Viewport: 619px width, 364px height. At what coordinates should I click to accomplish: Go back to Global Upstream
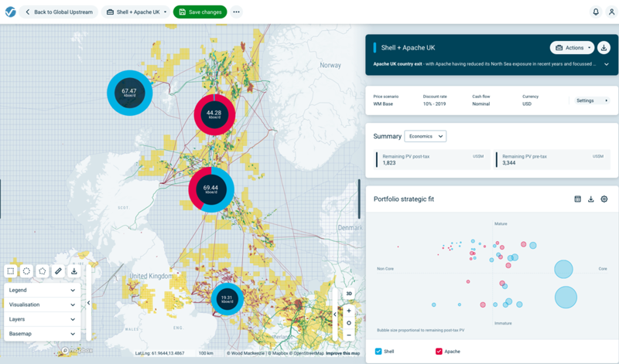(x=59, y=12)
